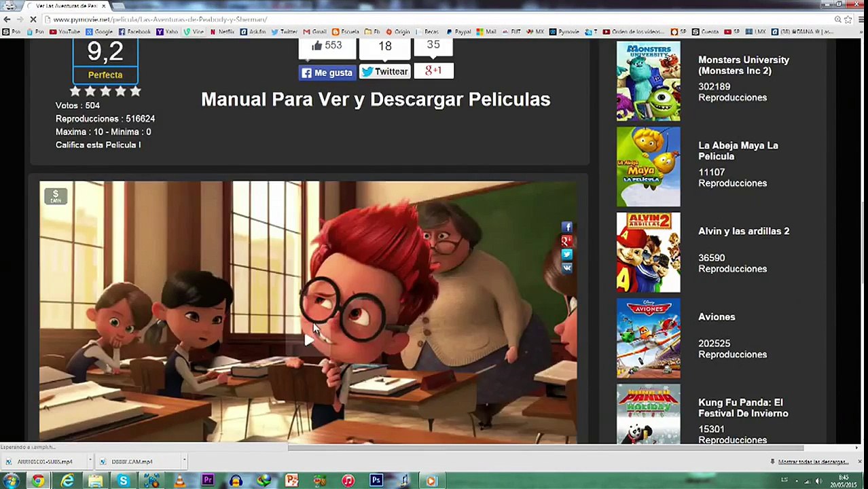Viewport: 868px width, 489px height.
Task: Open Alvin y las ardillas 2 poster
Action: tap(648, 253)
